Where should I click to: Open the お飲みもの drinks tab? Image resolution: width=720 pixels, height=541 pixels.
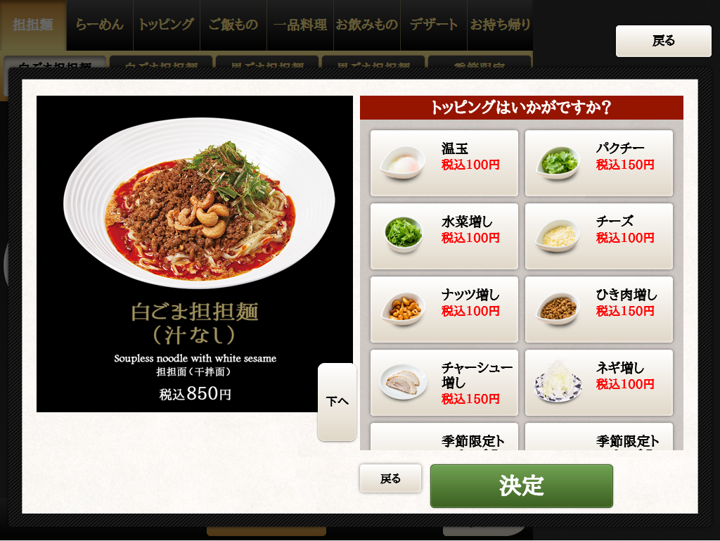[367, 25]
